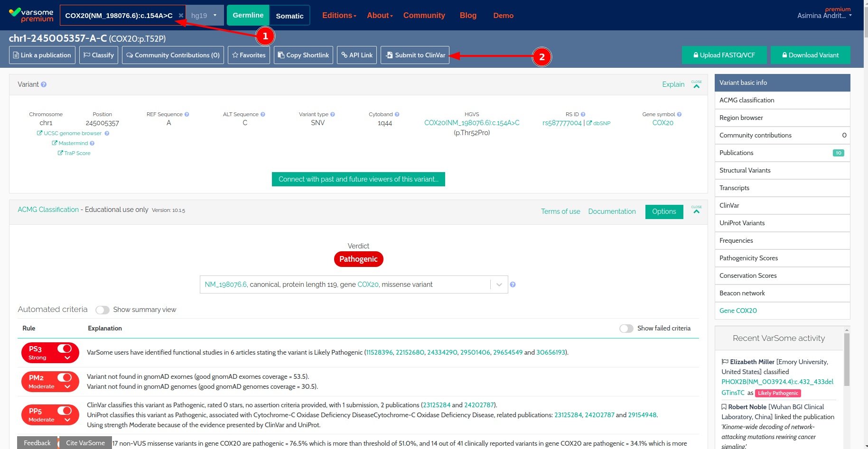Screen dimensions: 868x449
Task: Click the Feedback button
Action: pyautogui.click(x=37, y=443)
